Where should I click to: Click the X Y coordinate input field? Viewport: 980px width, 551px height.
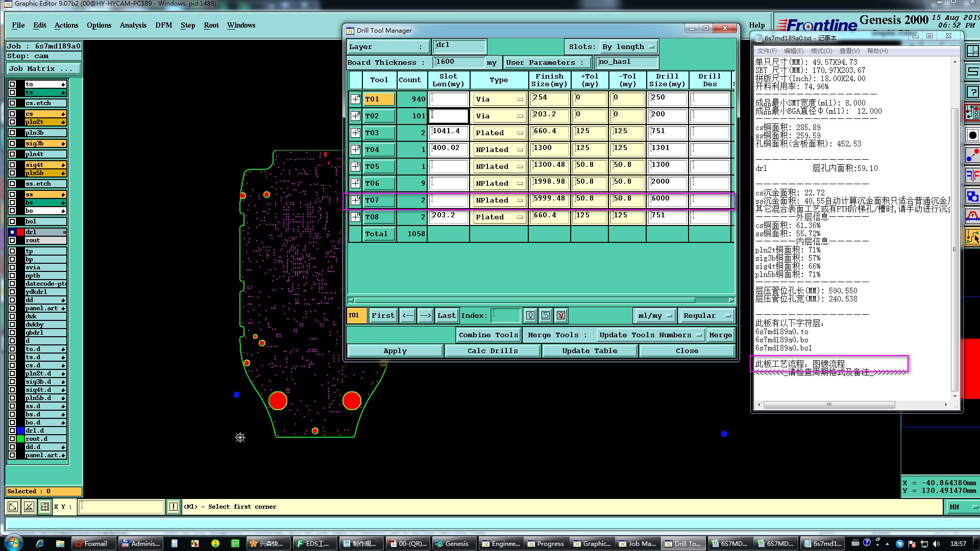[x=121, y=507]
